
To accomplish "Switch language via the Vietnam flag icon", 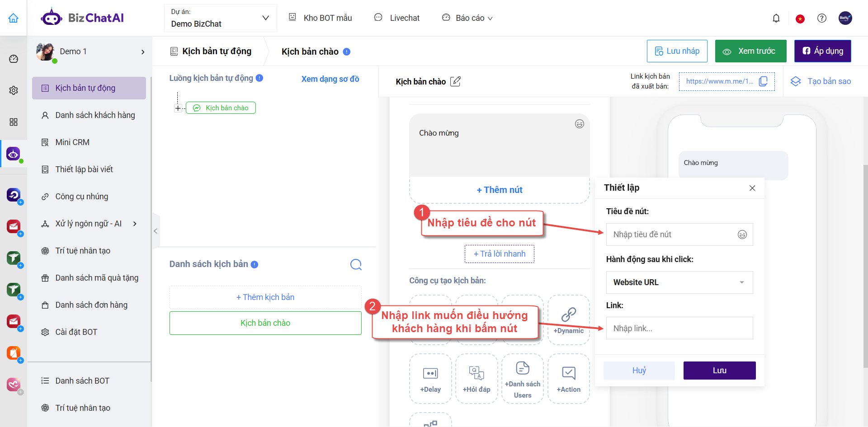I will click(x=800, y=19).
